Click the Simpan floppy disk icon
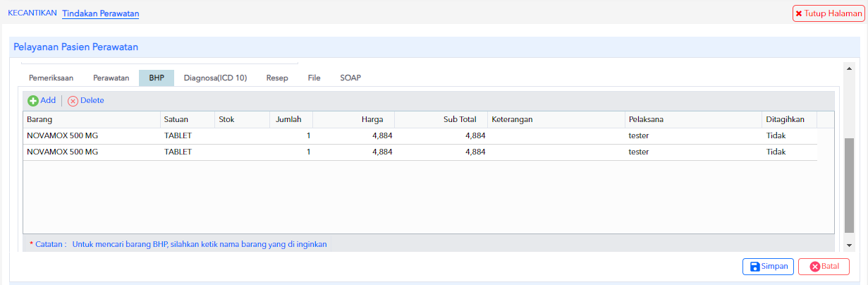The image size is (868, 285). pyautogui.click(x=754, y=267)
